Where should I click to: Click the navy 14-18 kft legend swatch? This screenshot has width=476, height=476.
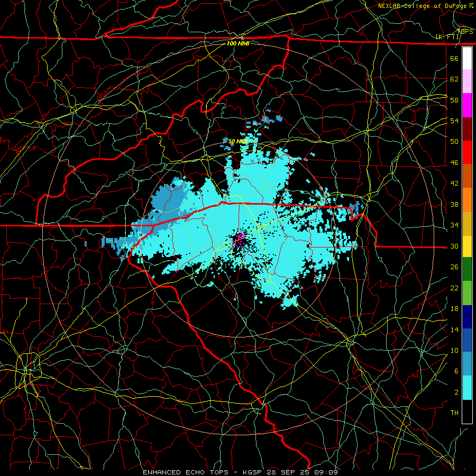pos(467,317)
